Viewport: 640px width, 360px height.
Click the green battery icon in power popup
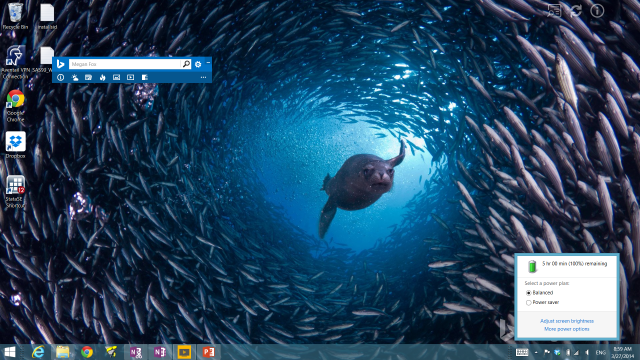pyautogui.click(x=532, y=266)
